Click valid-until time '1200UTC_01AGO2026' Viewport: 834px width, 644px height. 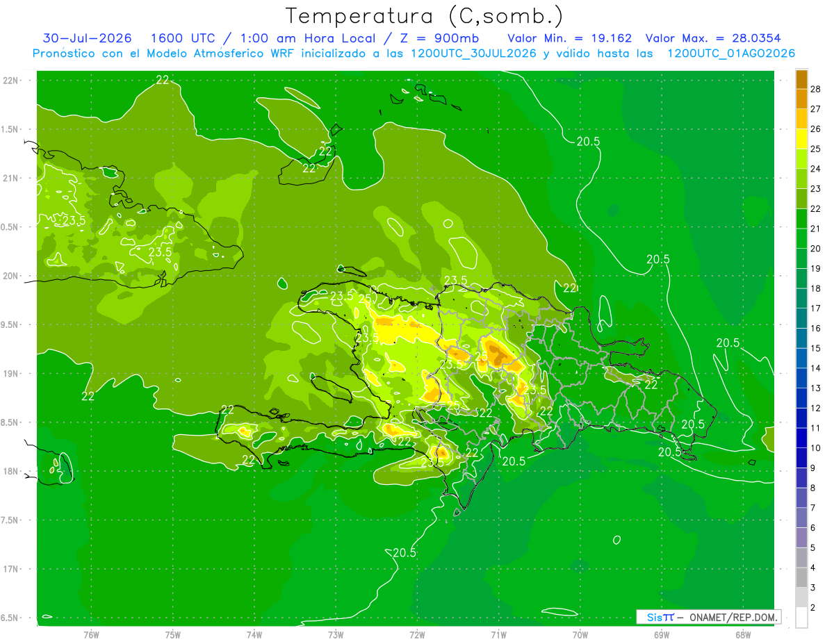pos(731,53)
